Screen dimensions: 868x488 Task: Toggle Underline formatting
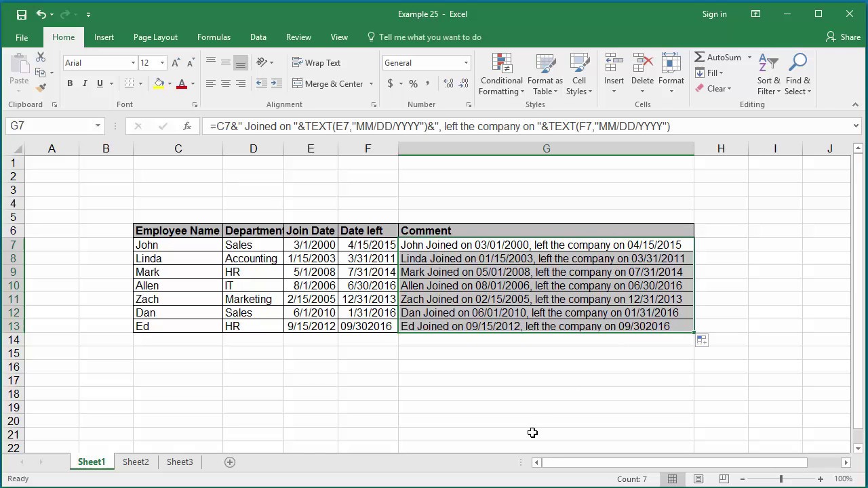click(x=100, y=83)
